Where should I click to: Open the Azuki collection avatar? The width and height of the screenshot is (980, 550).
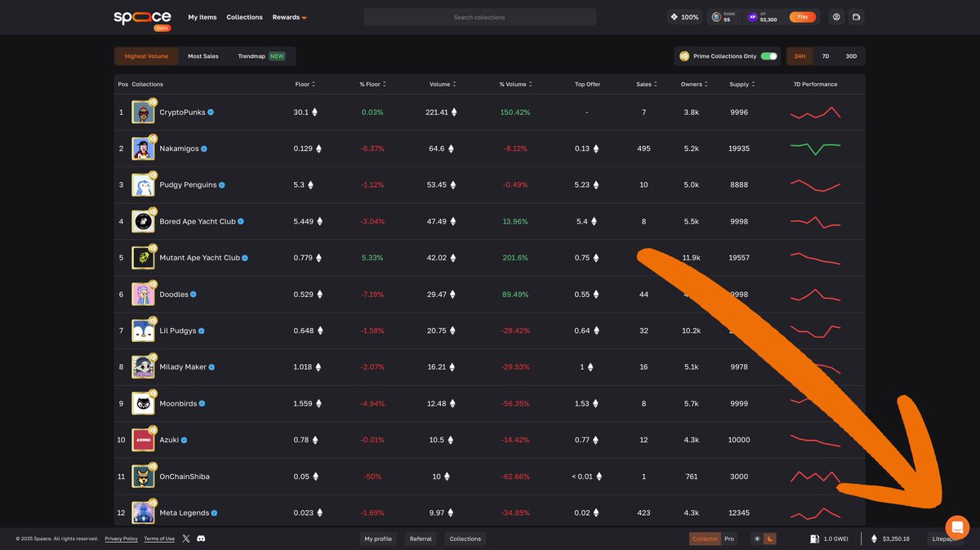(x=143, y=440)
